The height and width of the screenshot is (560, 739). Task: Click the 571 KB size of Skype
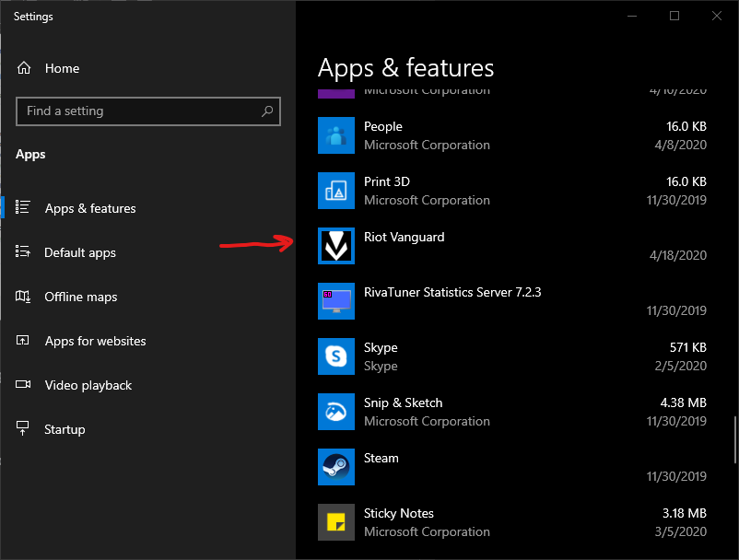tap(688, 347)
